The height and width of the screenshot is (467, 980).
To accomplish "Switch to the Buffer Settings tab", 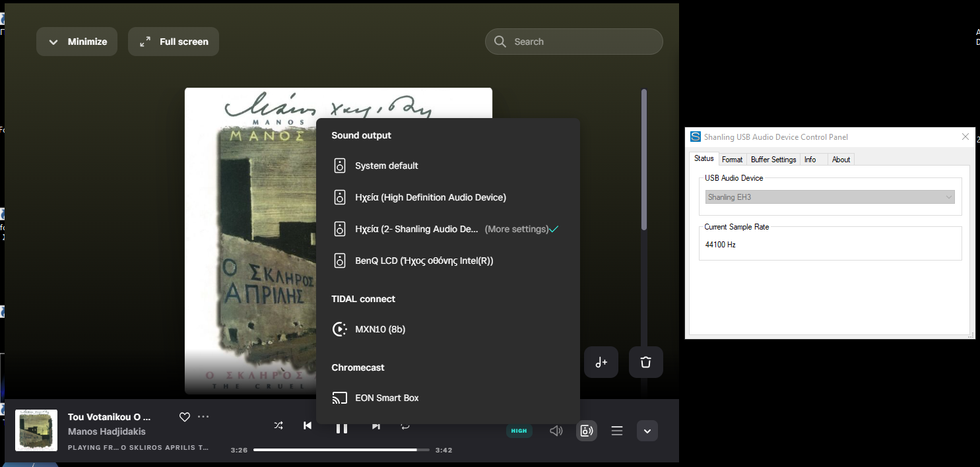I will click(773, 159).
